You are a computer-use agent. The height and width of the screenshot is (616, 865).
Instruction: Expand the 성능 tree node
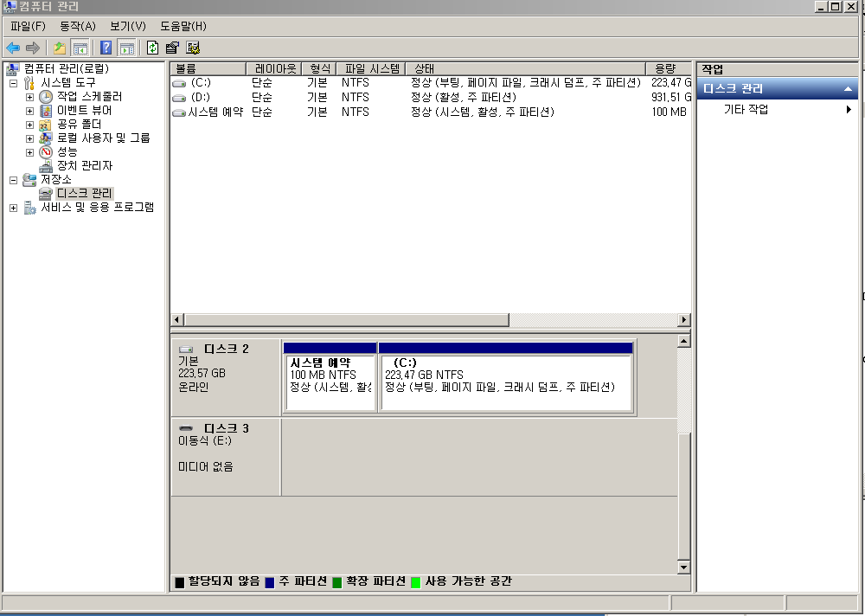[29, 152]
